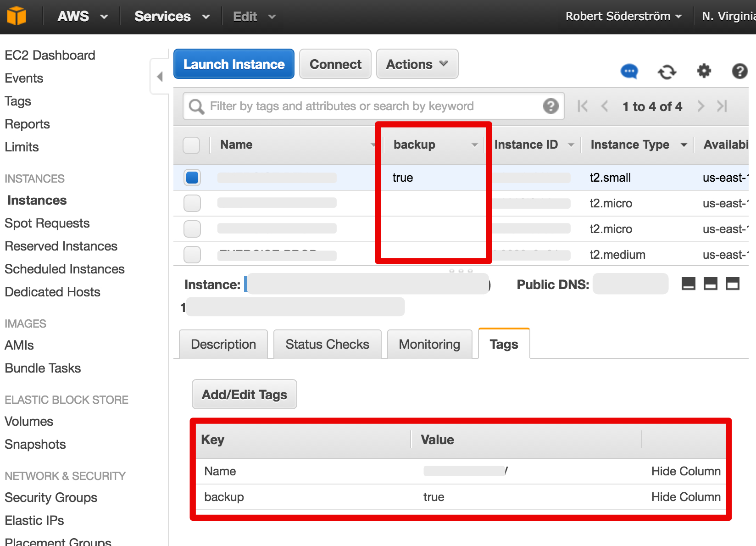Open Tags in the sidebar
The height and width of the screenshot is (546, 756).
click(18, 101)
